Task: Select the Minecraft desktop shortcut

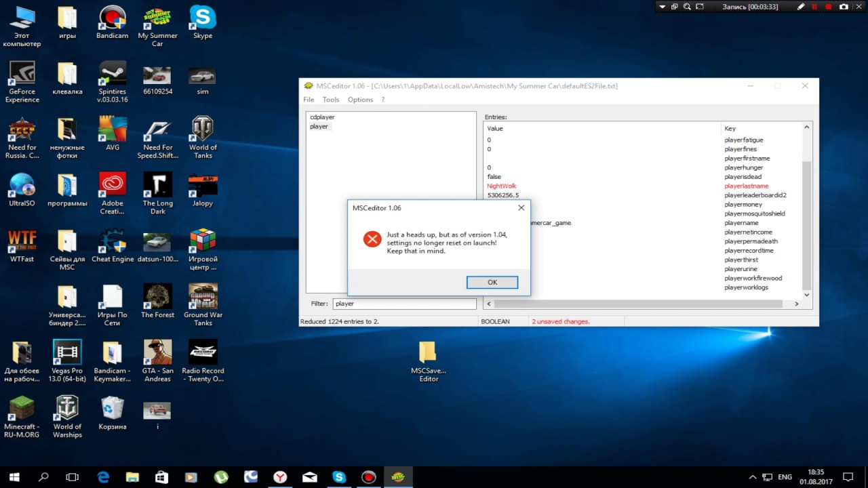Action: point(22,418)
